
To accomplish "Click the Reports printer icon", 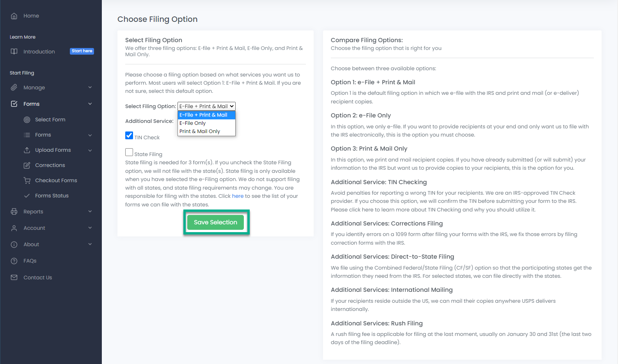I will point(14,211).
